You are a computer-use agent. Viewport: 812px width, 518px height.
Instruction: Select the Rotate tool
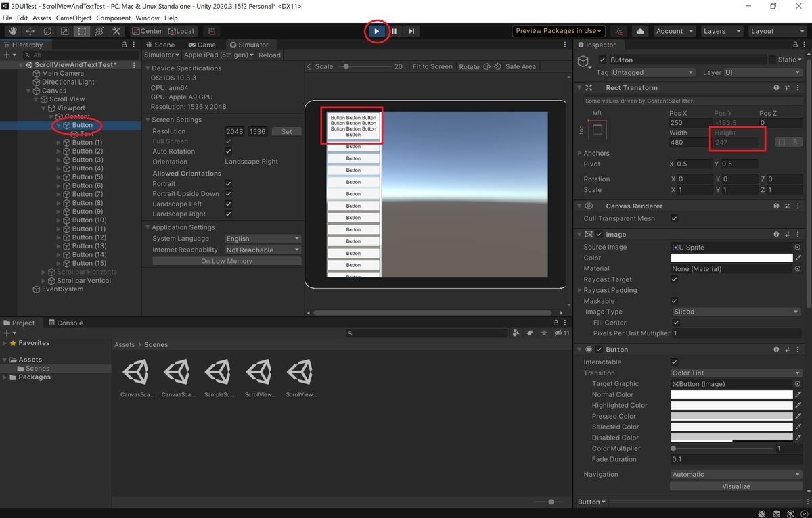47,31
